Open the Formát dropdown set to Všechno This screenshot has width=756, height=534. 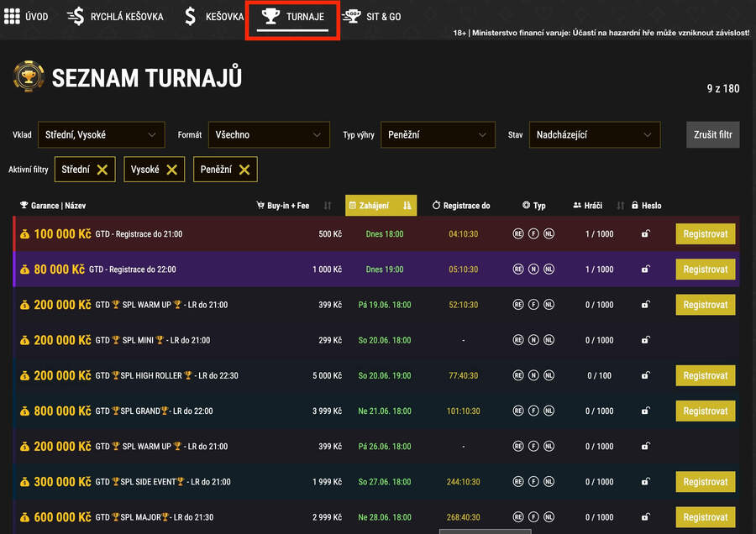[269, 135]
